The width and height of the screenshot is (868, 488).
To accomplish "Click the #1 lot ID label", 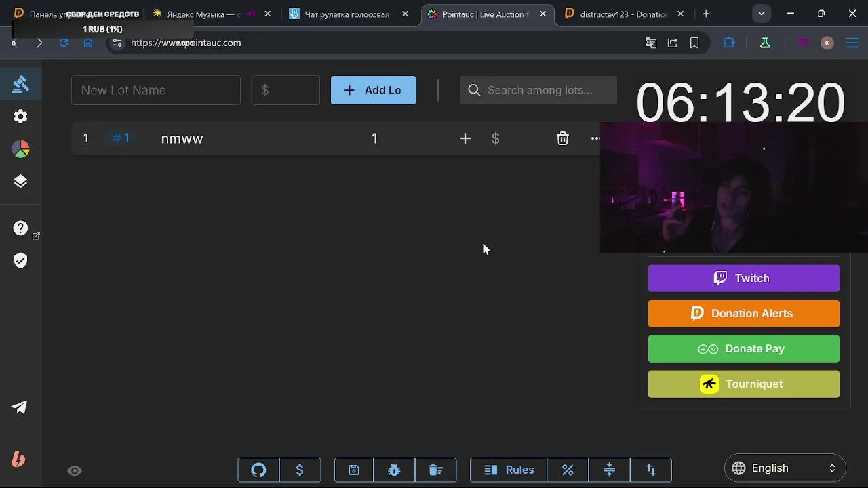I will [x=121, y=138].
